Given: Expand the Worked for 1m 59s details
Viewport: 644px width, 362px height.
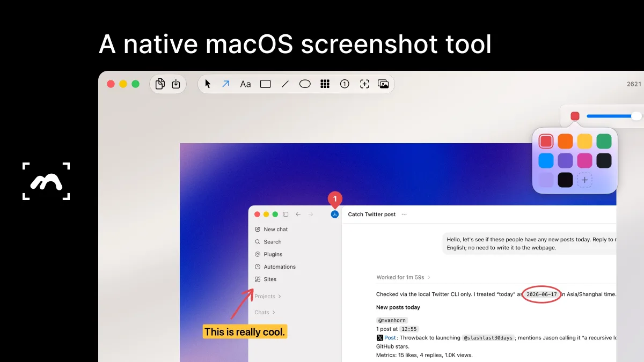Looking at the screenshot, I should pyautogui.click(x=403, y=277).
